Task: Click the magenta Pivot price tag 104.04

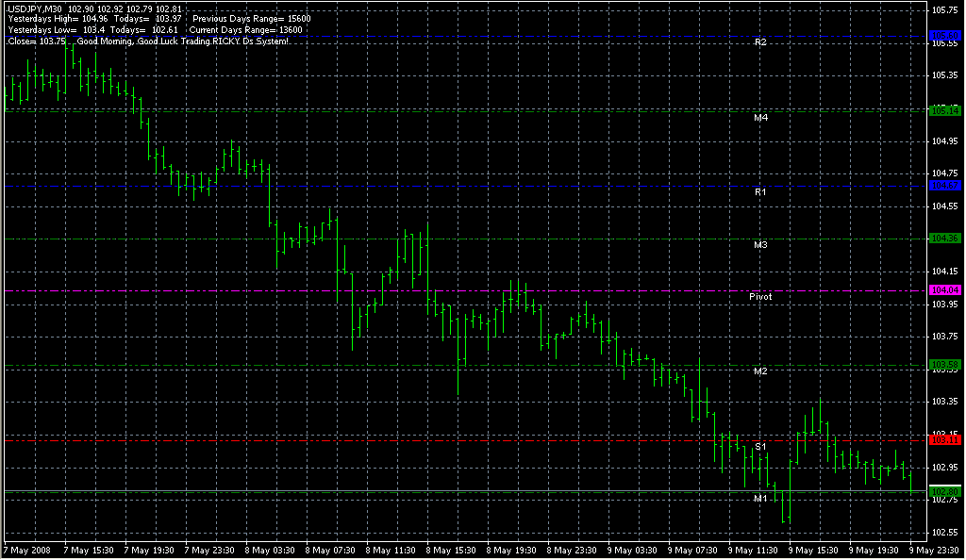Action: tap(945, 290)
